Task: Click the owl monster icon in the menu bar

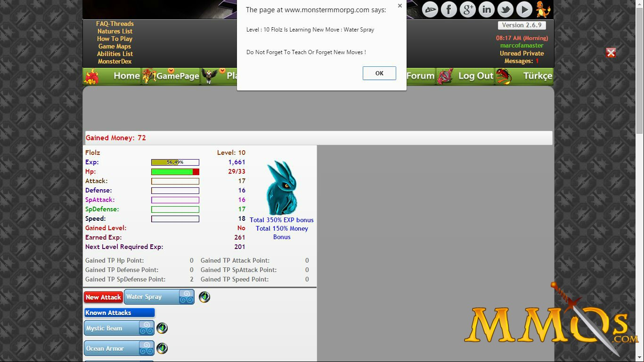Action: click(x=210, y=76)
